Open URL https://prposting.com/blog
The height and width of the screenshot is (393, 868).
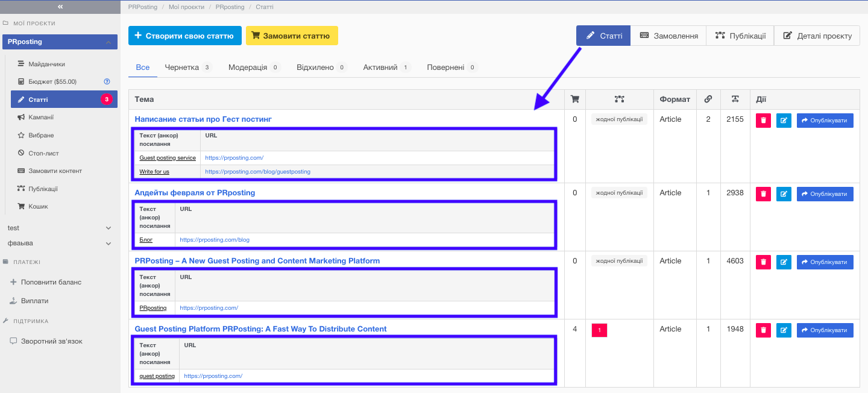(215, 240)
